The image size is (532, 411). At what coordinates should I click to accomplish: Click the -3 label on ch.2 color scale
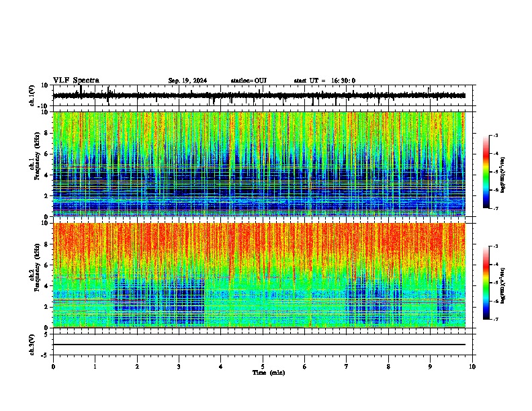(495, 246)
